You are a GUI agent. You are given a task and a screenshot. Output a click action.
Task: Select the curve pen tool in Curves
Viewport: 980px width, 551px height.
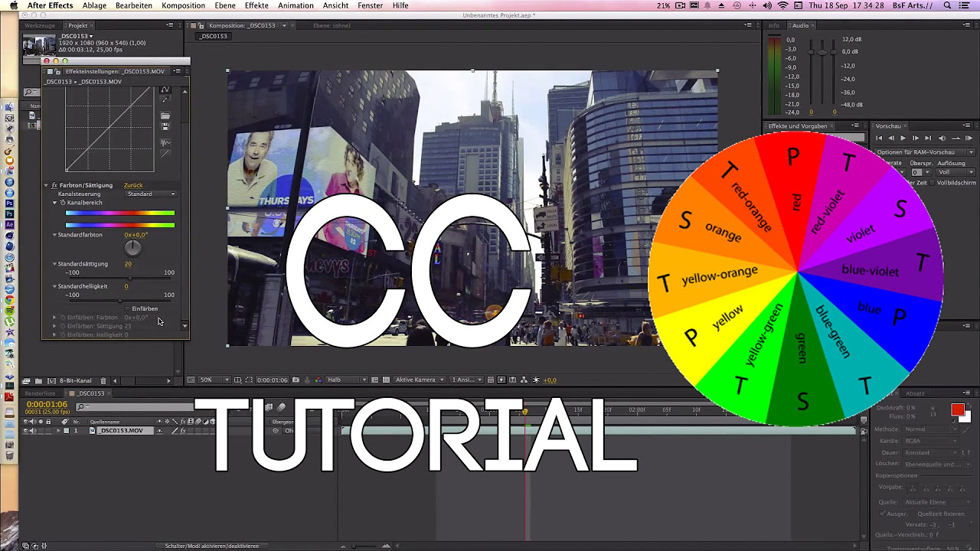(165, 90)
